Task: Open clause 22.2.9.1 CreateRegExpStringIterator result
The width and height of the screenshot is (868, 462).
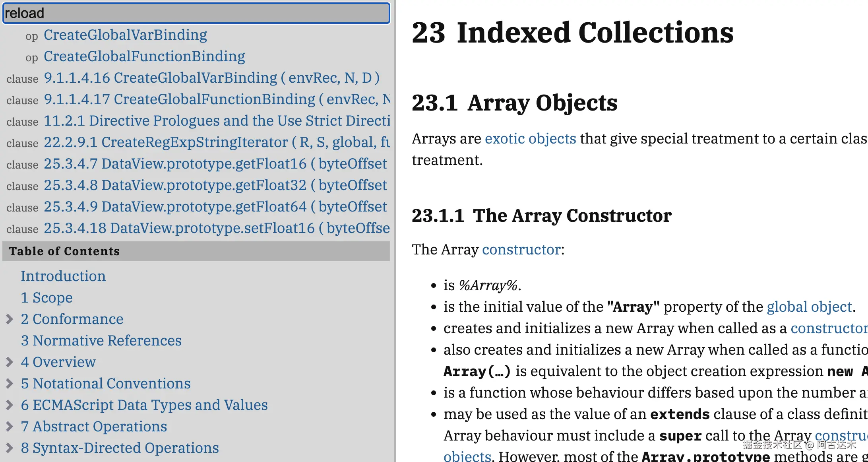Action: coord(217,142)
